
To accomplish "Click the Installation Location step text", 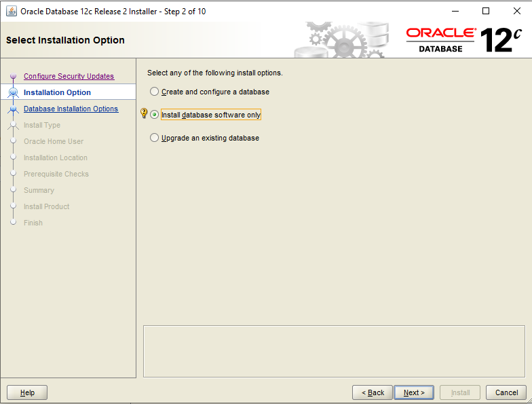I will pos(56,158).
